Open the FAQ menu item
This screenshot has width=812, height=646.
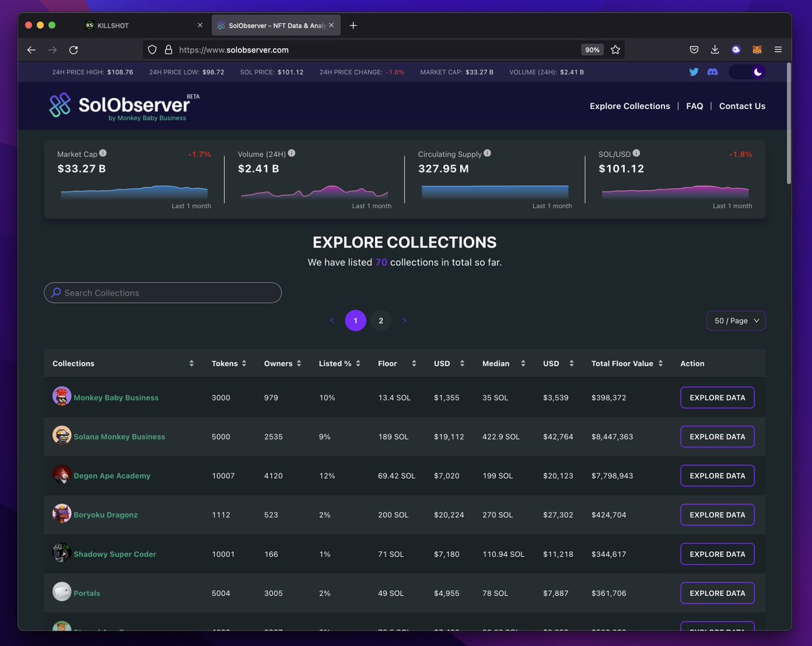[694, 106]
